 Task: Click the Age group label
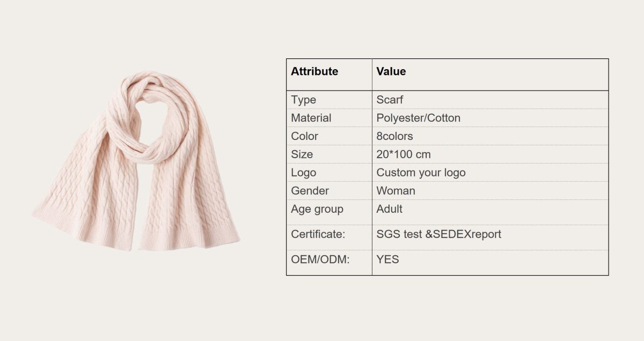click(317, 209)
